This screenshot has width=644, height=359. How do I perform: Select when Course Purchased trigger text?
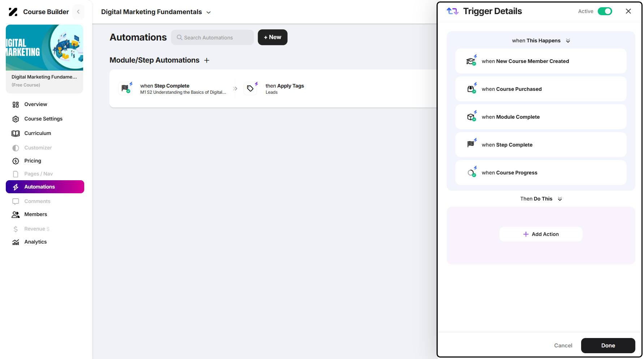pos(512,89)
